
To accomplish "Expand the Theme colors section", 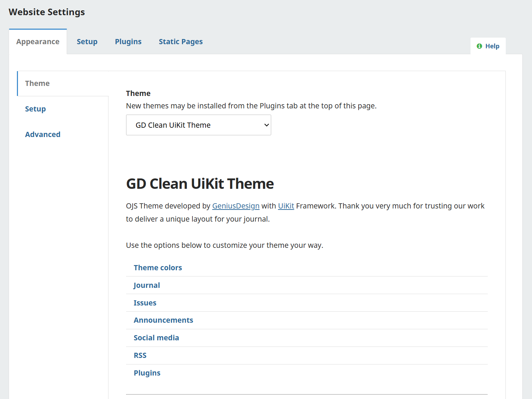I will point(158,268).
